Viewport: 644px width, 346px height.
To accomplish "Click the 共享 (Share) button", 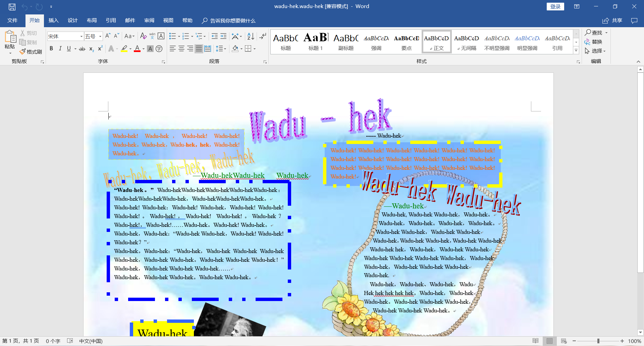I will click(x=612, y=20).
